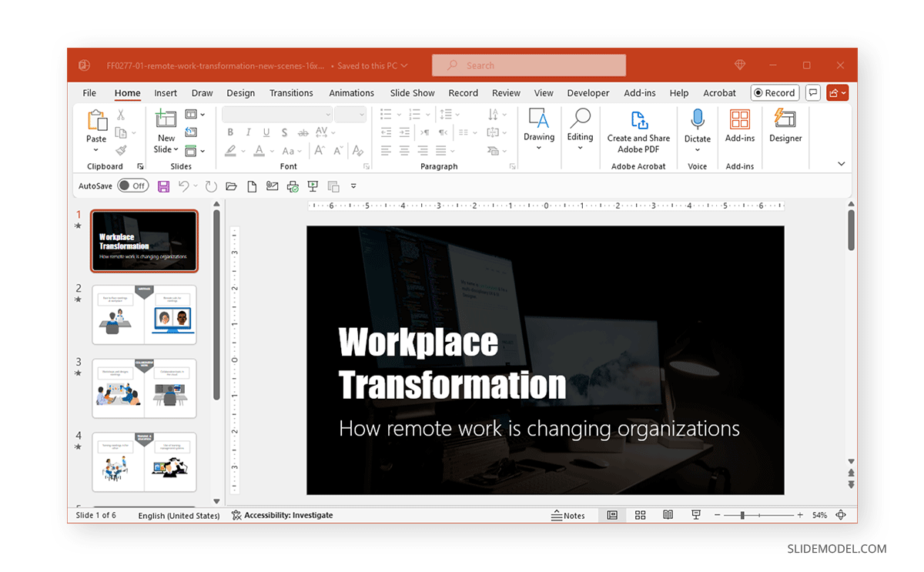The width and height of the screenshot is (924, 572).
Task: Collapse the ribbon with the chevron
Action: click(x=841, y=164)
